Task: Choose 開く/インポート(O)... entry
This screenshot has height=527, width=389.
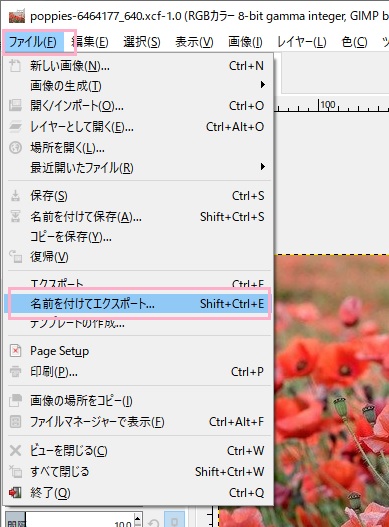Action: (x=139, y=106)
